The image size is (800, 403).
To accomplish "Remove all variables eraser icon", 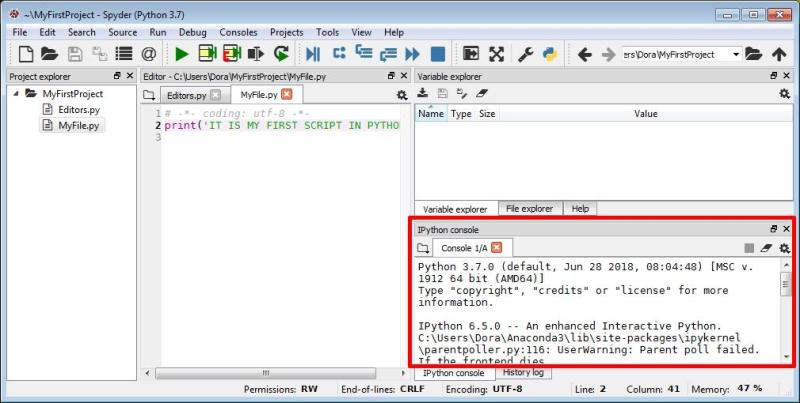I will click(x=482, y=93).
